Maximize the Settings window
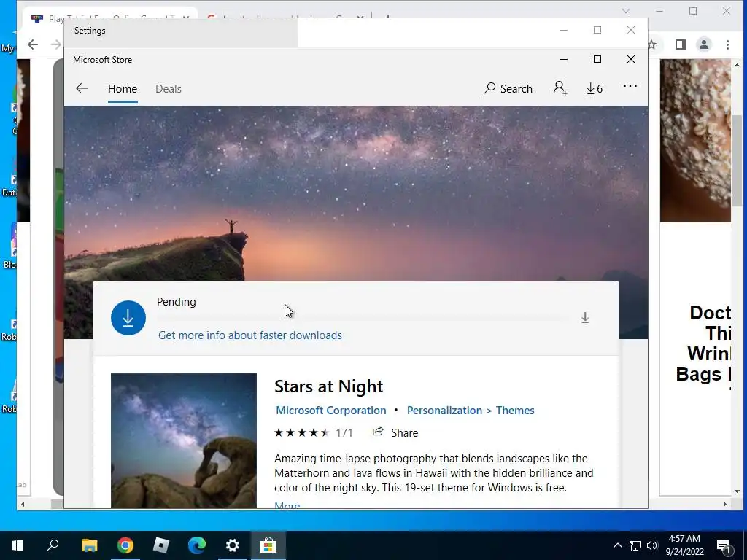 (x=597, y=30)
